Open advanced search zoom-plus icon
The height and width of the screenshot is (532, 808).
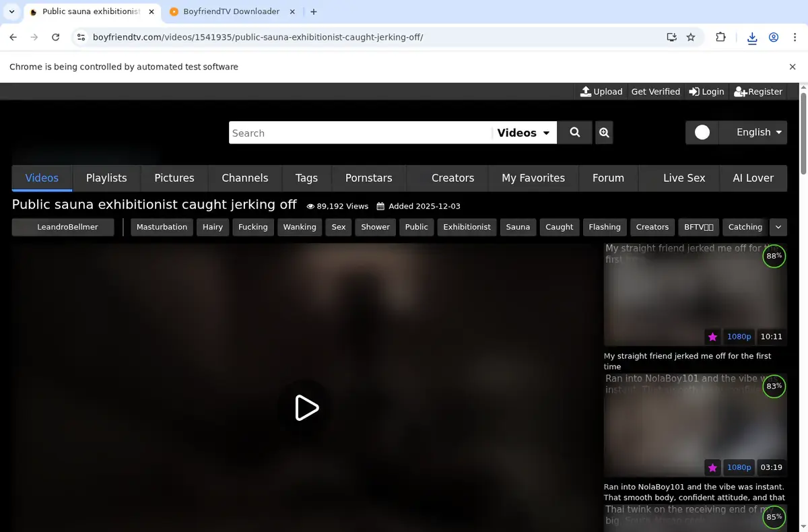pyautogui.click(x=604, y=133)
